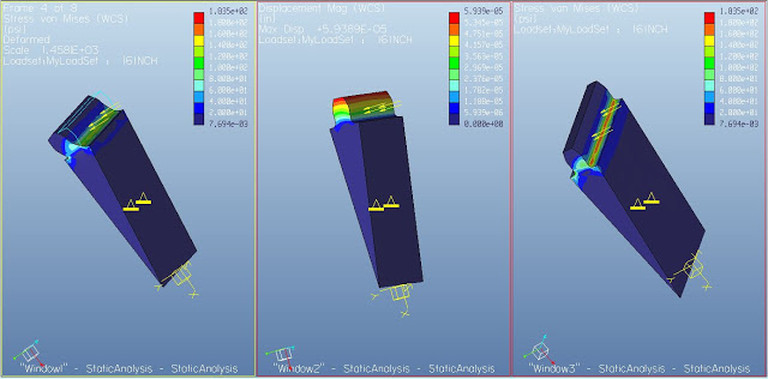Click the Displacement Mag (WCS) title text
768x379 pixels.
(x=322, y=8)
